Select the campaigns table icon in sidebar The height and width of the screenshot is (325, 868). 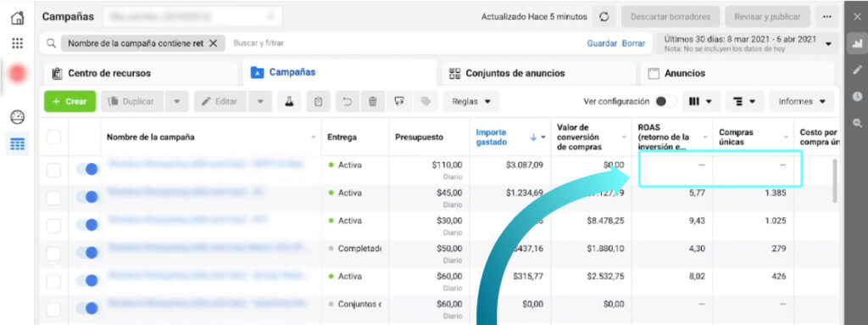(17, 145)
